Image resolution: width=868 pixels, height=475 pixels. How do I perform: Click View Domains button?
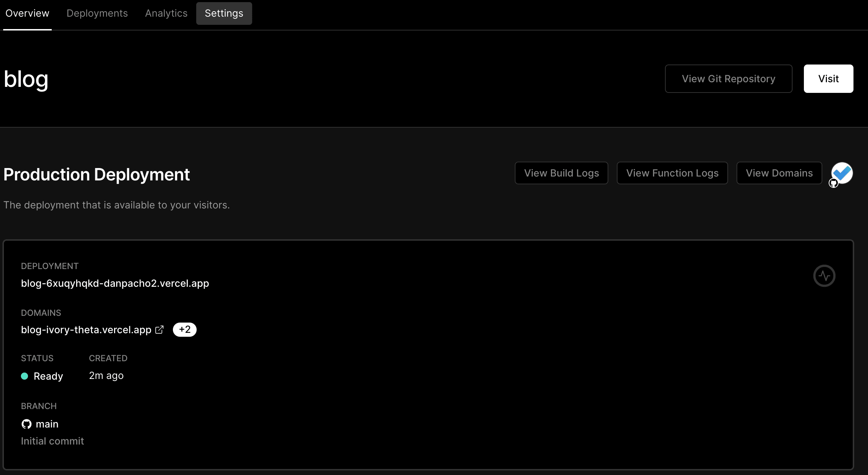(x=779, y=173)
